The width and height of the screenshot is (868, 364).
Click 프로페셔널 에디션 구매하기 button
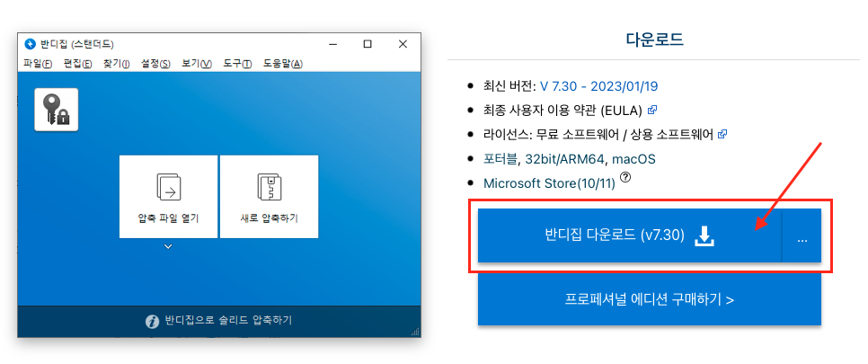click(650, 299)
